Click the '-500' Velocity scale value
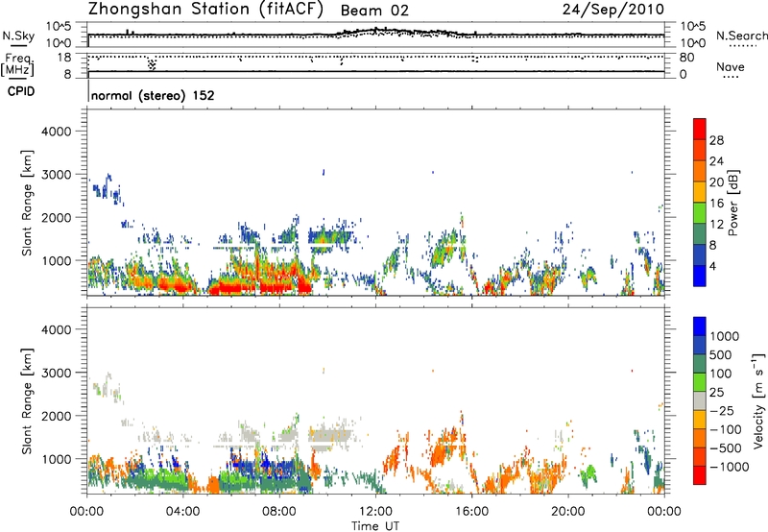This screenshot has height=532, width=768. point(726,448)
